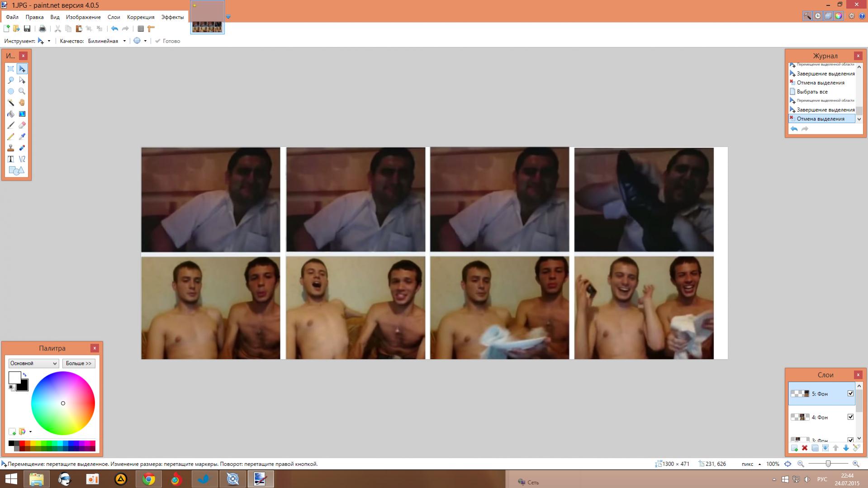This screenshot has width=868, height=488.
Task: Click the 1.JPG image thumbnail tab
Action: coord(207,17)
